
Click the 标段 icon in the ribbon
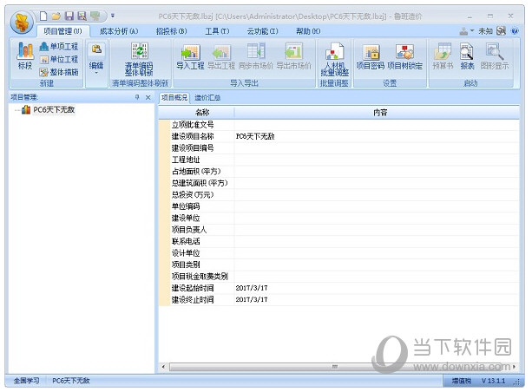[24, 56]
